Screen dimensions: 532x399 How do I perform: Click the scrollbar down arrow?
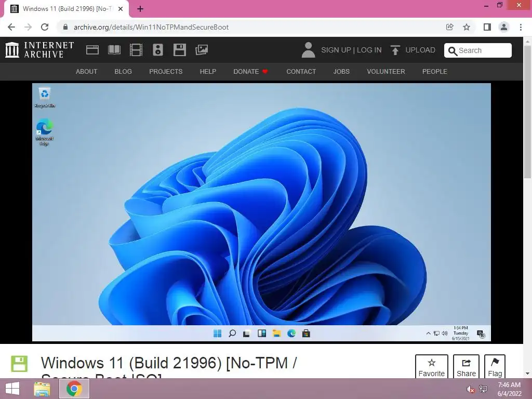527,374
